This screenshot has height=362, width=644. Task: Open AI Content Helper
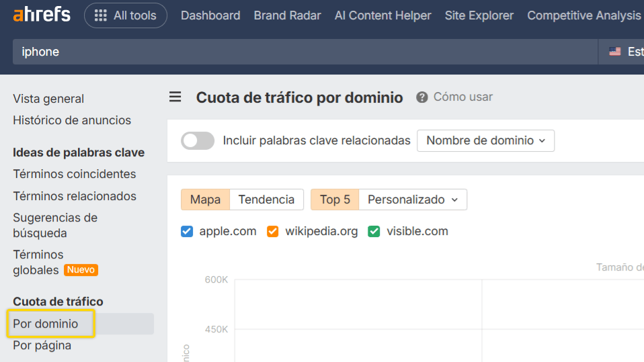(383, 15)
